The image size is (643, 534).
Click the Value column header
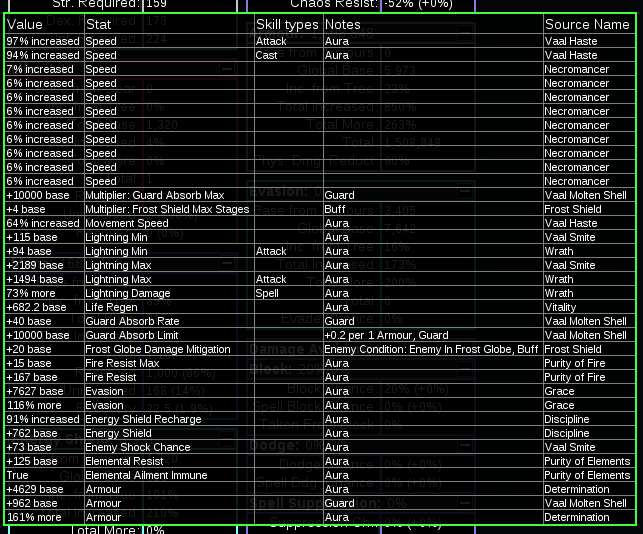25,25
